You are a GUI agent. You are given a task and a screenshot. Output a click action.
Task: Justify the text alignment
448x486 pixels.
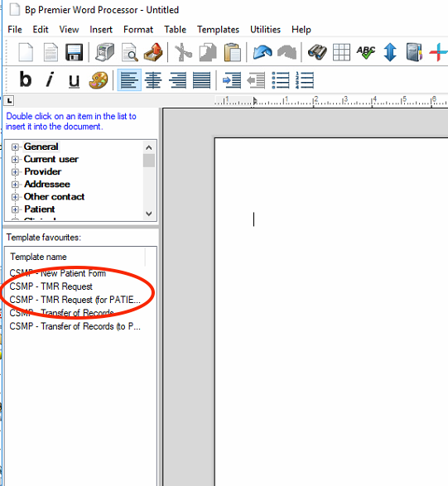click(202, 80)
